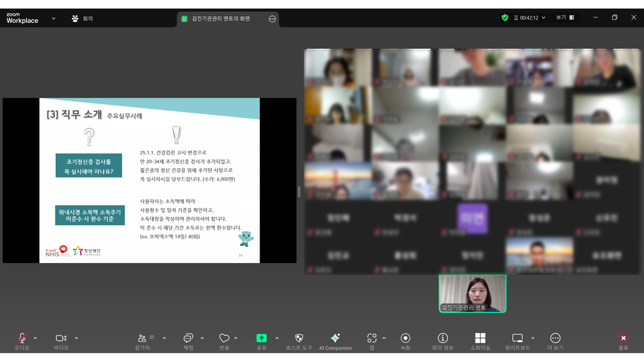
Task: Open the 참가자 participants panel
Action: pos(143,338)
